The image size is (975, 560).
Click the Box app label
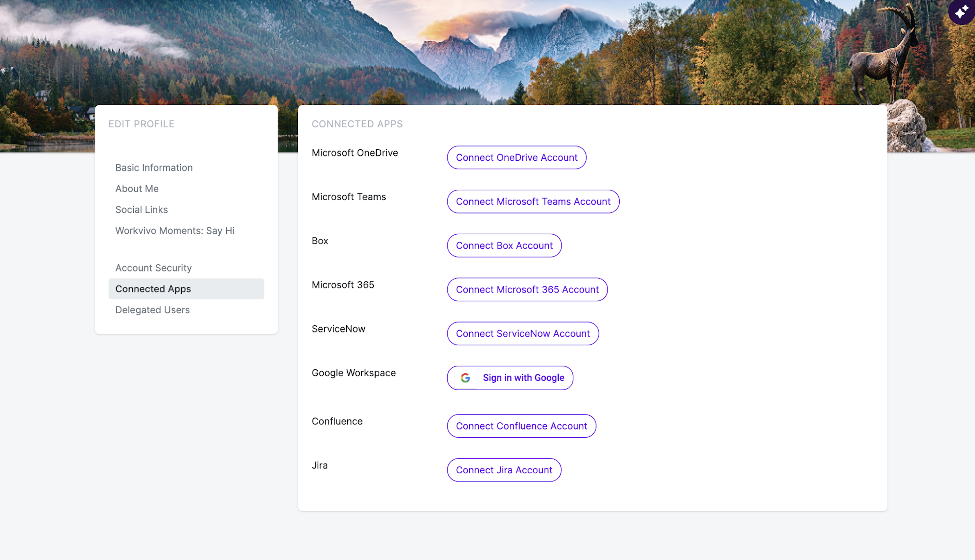point(320,241)
